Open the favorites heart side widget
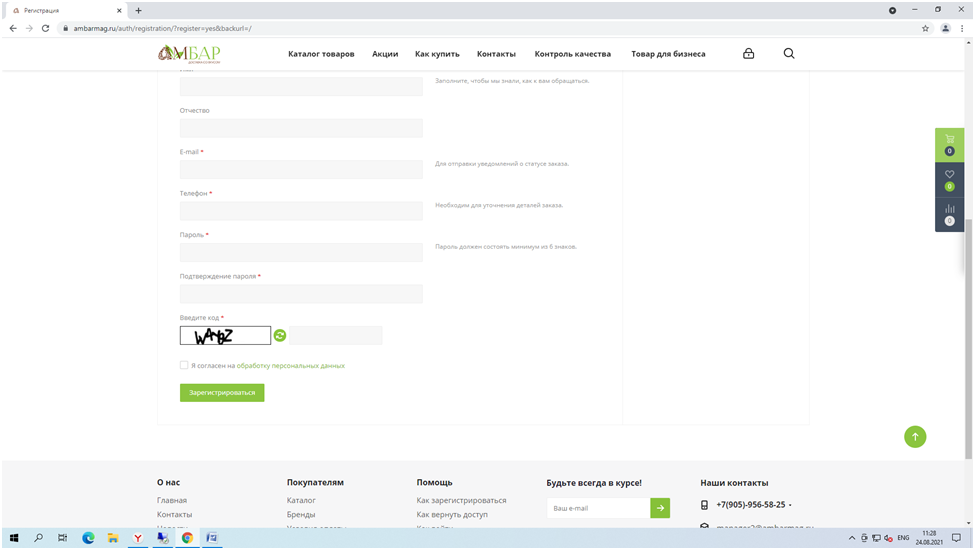The image size is (975, 550). coord(949,179)
